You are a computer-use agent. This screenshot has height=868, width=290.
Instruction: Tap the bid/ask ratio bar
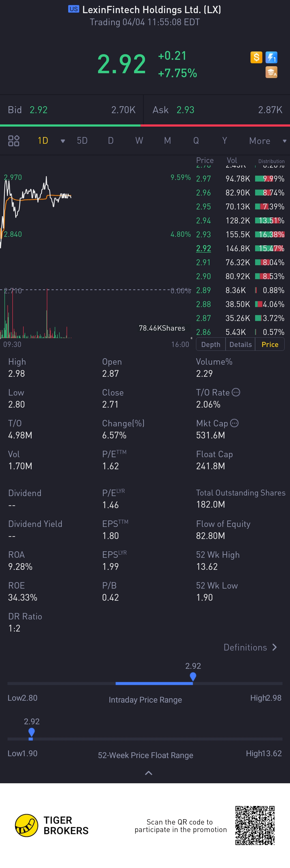[x=145, y=125]
